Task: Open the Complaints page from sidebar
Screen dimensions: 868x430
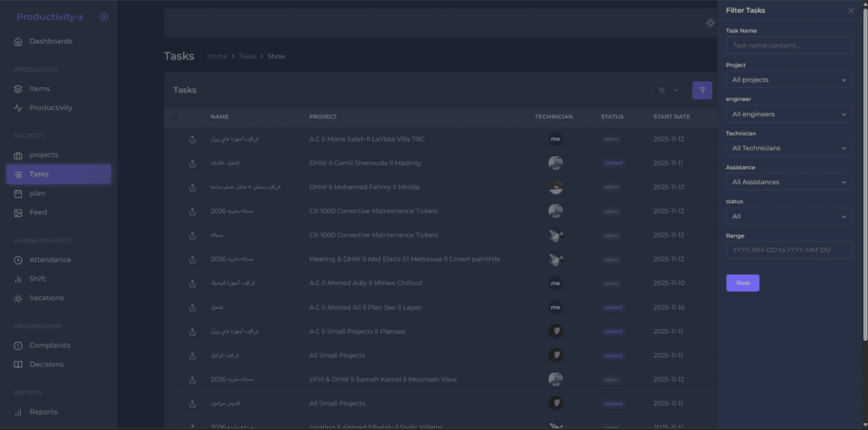Action: (49, 345)
